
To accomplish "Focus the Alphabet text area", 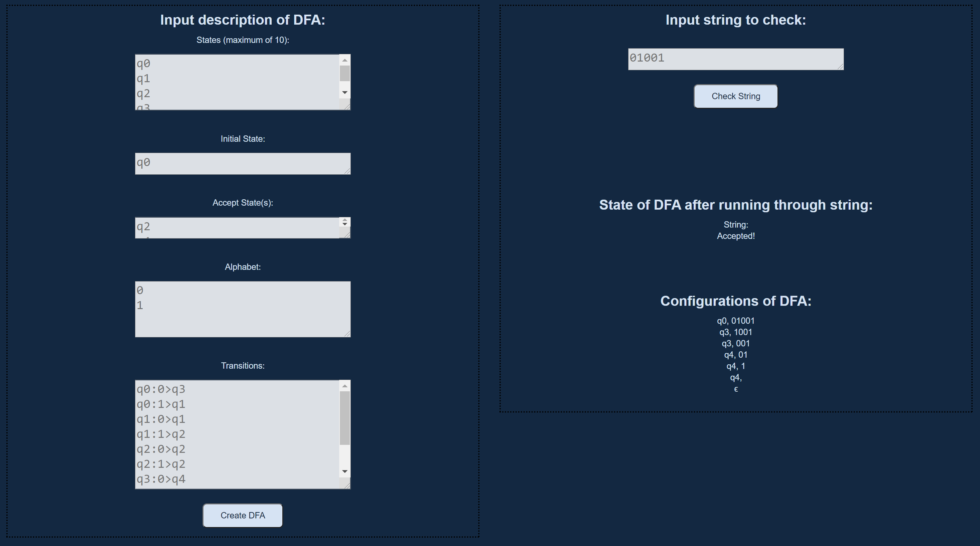I will (x=243, y=309).
